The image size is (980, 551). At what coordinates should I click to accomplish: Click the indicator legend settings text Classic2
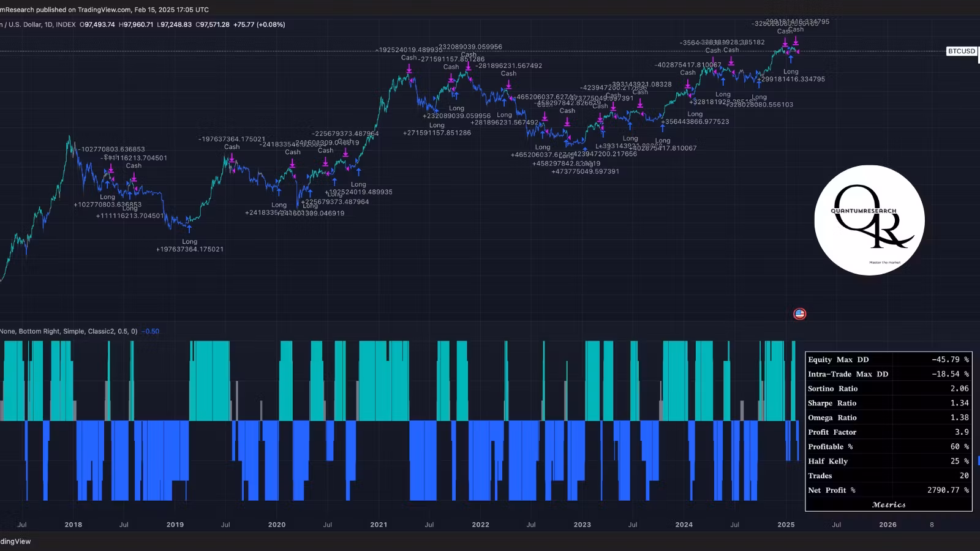click(x=101, y=332)
